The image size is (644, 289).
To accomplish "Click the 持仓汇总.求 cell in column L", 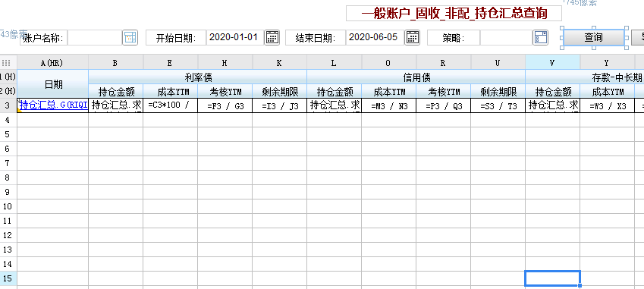I will (x=335, y=105).
